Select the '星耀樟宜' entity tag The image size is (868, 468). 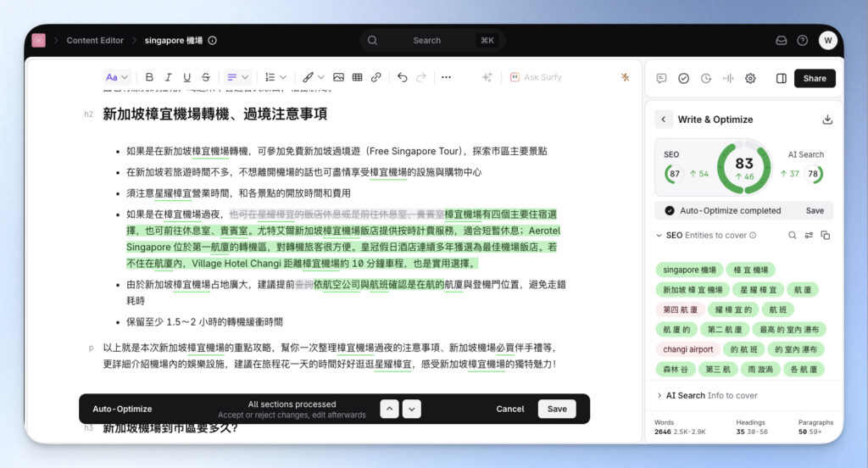pos(758,290)
